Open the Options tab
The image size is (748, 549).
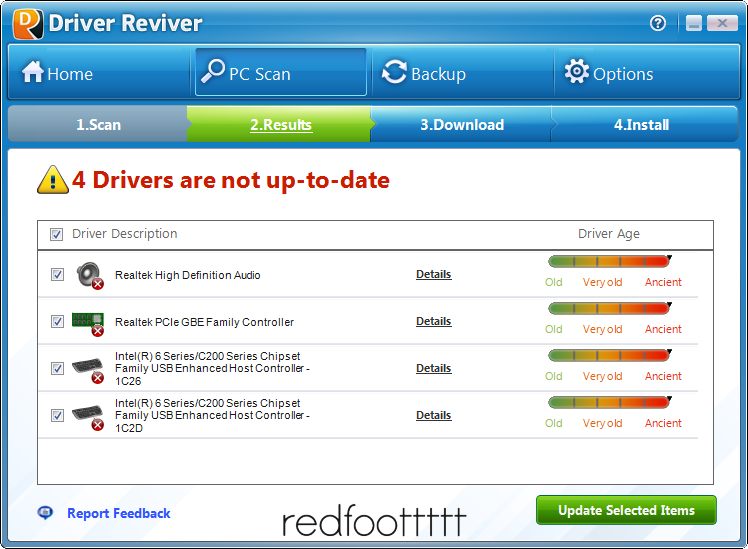click(x=647, y=73)
